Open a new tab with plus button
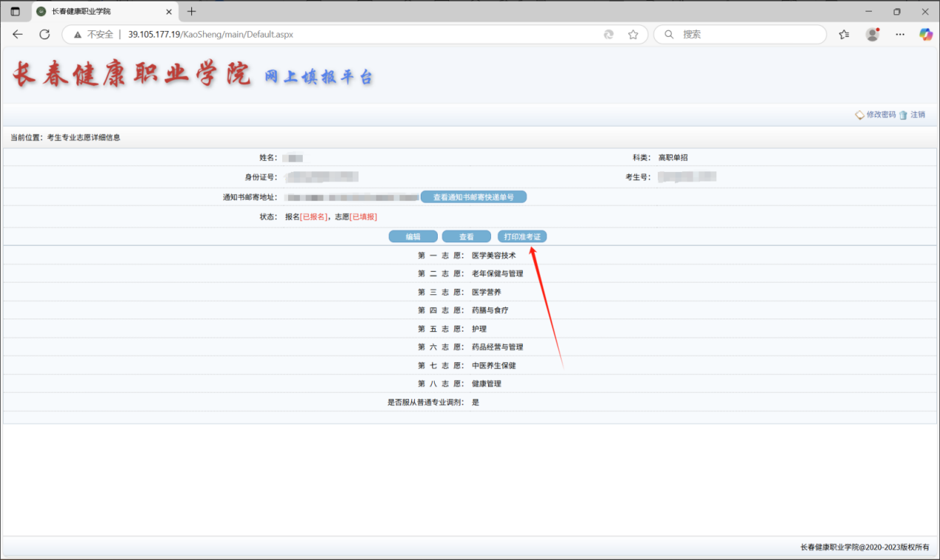The image size is (940, 560). [192, 11]
